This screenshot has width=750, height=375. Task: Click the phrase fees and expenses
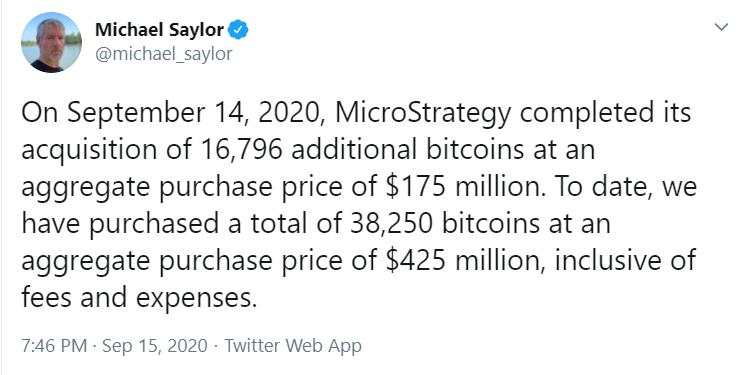(x=136, y=298)
